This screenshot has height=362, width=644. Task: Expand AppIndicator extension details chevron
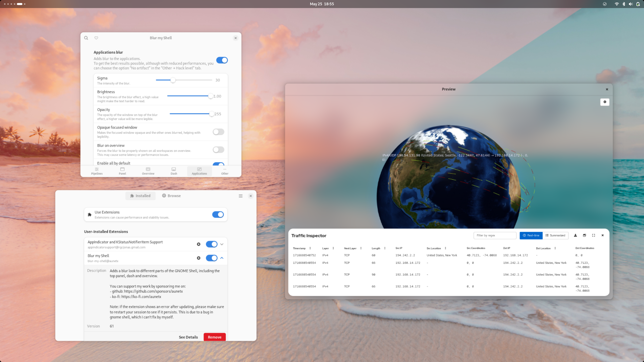222,244
